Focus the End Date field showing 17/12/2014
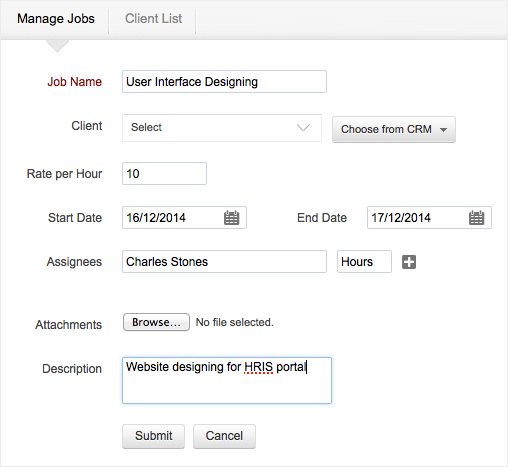The height and width of the screenshot is (467, 508). pos(429,217)
